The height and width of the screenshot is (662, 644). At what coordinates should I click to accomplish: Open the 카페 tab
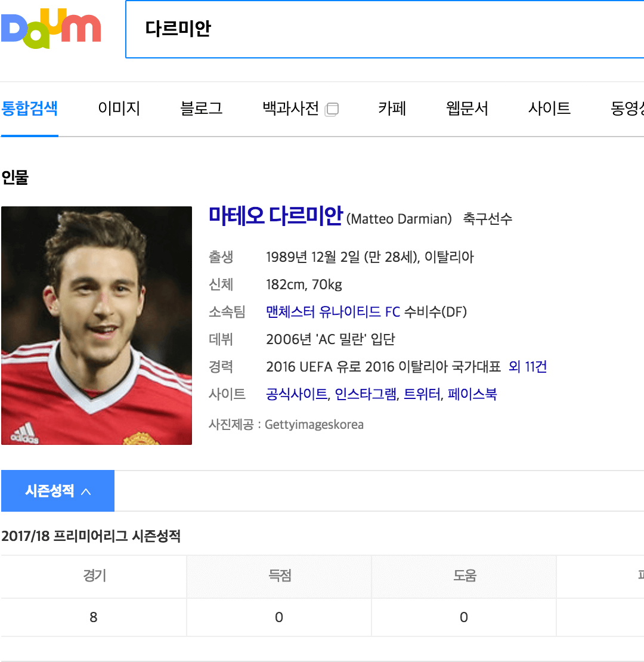pos(392,109)
